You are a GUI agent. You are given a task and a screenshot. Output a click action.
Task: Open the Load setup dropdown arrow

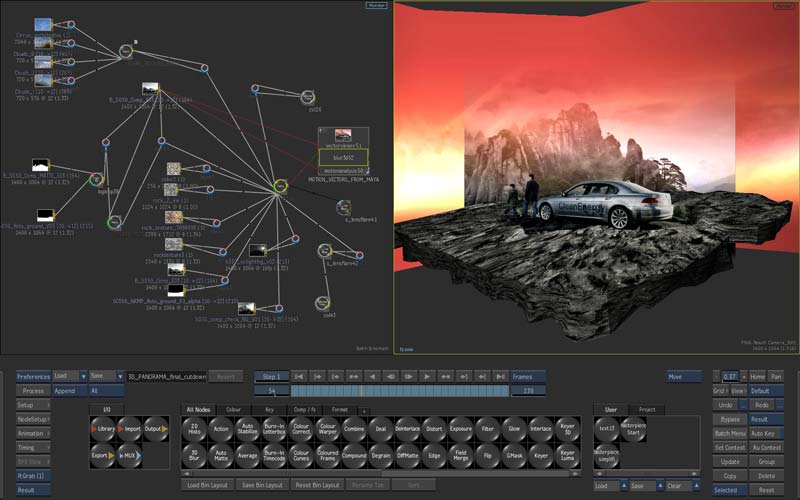click(83, 377)
